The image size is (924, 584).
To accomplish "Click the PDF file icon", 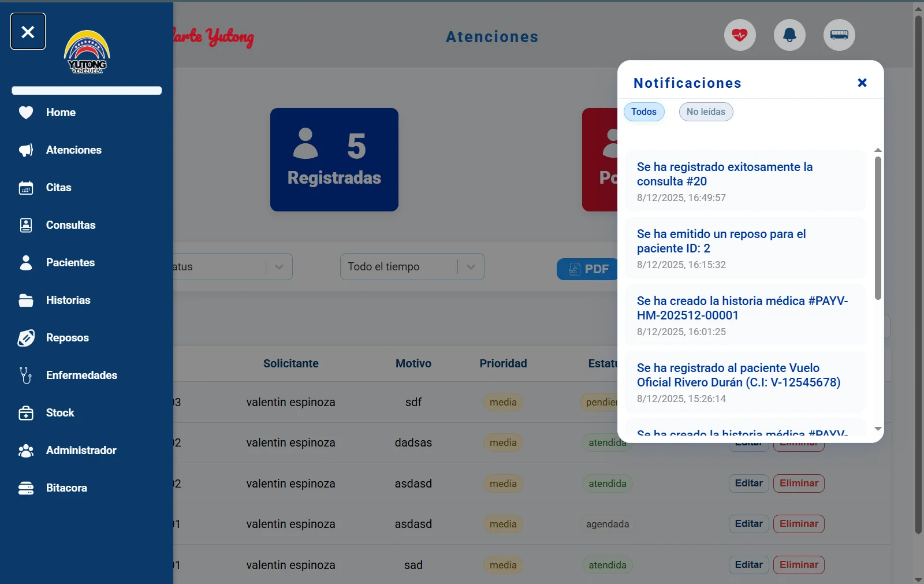I will coord(575,269).
